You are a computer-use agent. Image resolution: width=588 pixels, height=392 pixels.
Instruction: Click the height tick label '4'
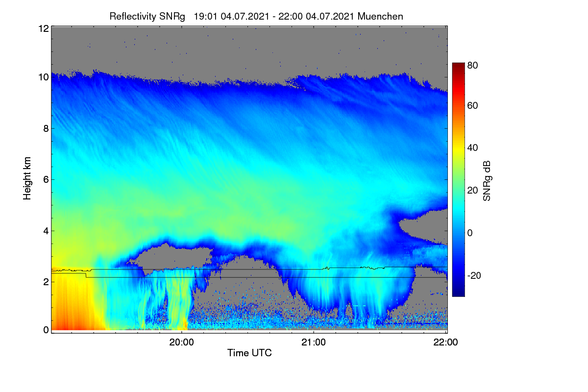coord(46,231)
